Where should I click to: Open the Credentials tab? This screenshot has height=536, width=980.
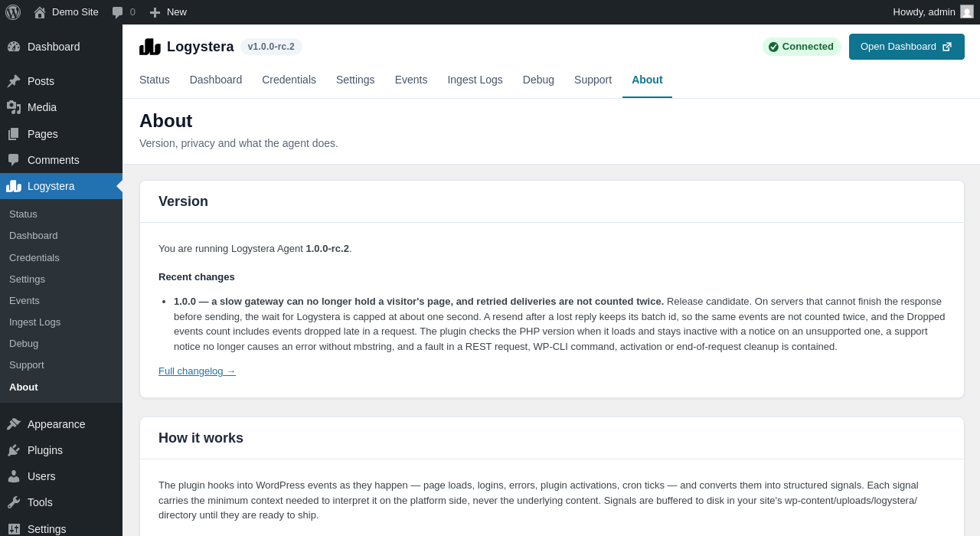tap(289, 80)
